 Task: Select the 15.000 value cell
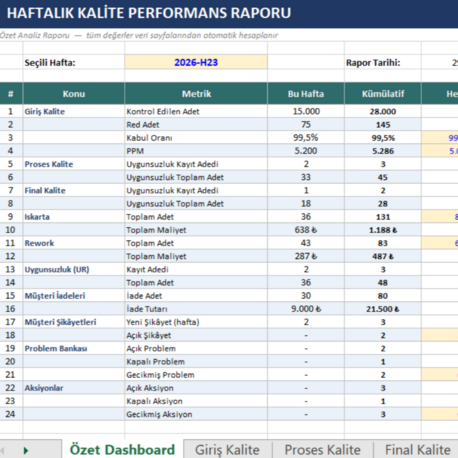pos(306,111)
